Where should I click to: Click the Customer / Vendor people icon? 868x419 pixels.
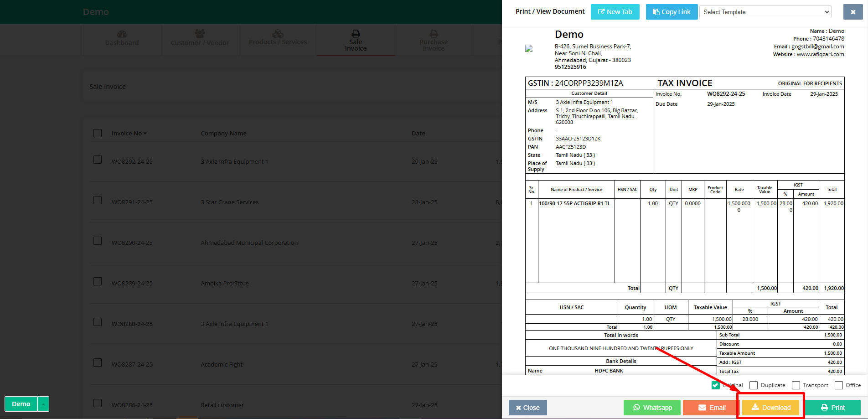(x=200, y=32)
